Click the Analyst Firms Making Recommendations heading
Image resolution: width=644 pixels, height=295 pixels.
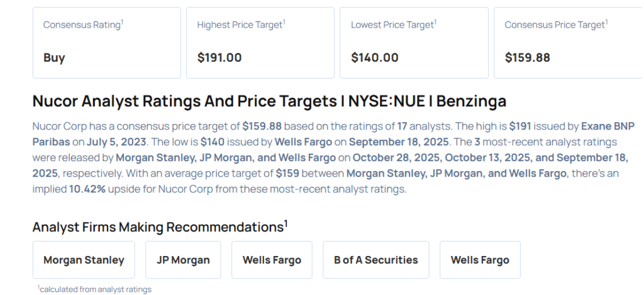point(157,226)
